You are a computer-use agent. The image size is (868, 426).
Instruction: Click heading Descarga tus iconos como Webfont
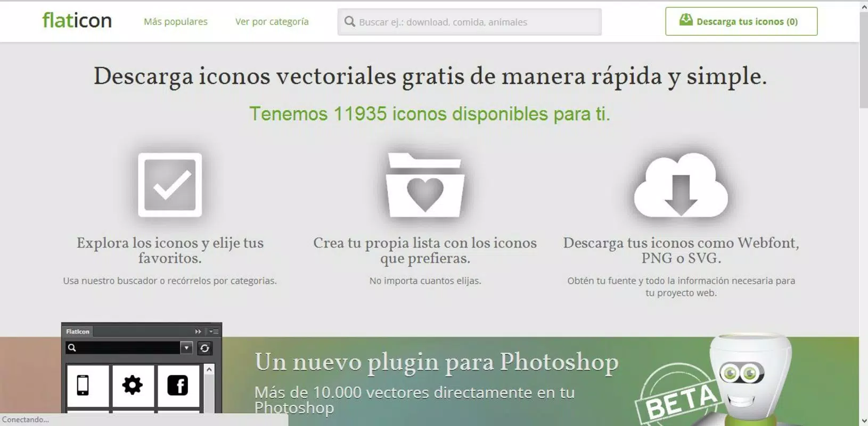pyautogui.click(x=681, y=250)
